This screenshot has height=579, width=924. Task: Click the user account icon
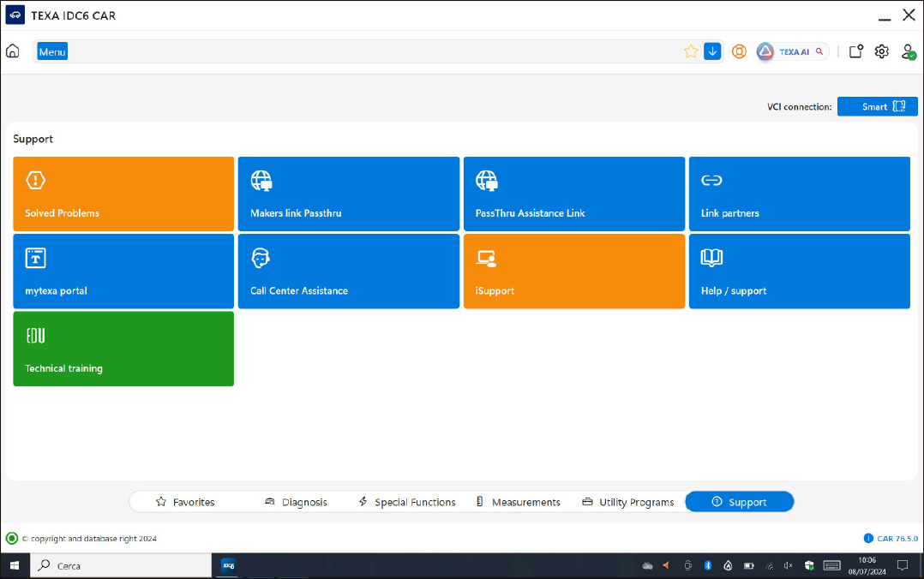click(x=909, y=51)
